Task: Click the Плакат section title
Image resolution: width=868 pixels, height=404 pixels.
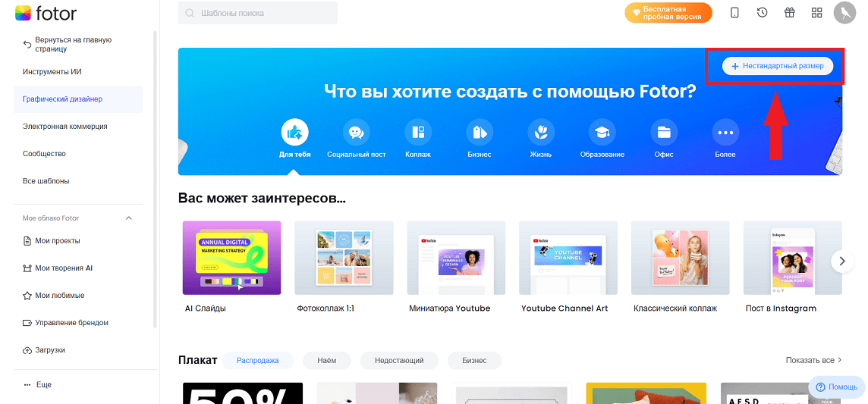Action: 197,360
